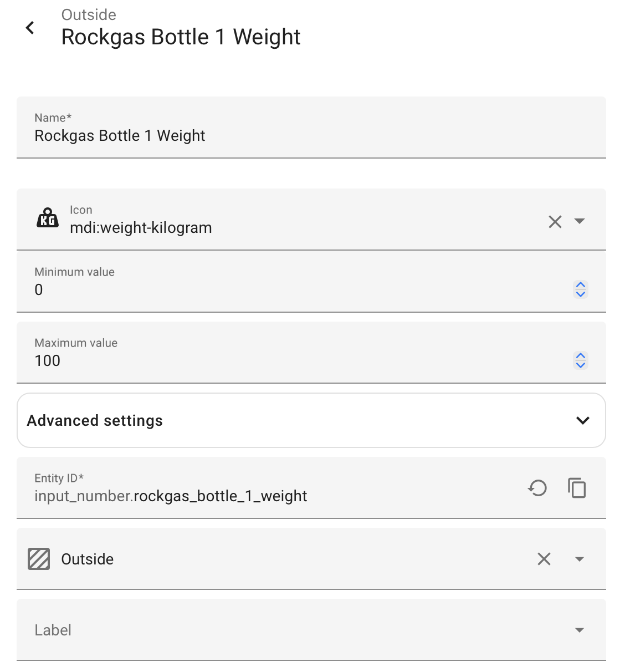Open the icon picker dropdown arrow
Screen dimensions: 625x672
(x=580, y=221)
